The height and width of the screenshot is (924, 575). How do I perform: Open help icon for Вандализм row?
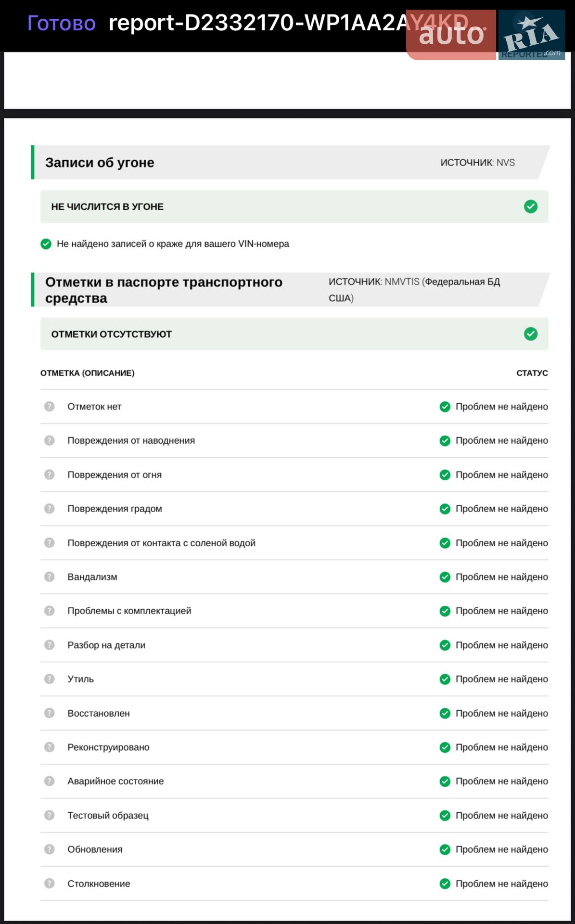(x=49, y=577)
